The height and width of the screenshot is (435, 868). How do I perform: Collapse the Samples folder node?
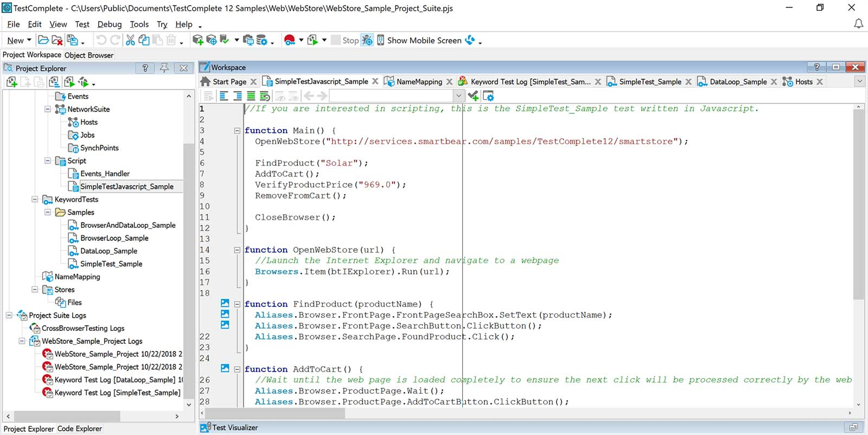(48, 212)
